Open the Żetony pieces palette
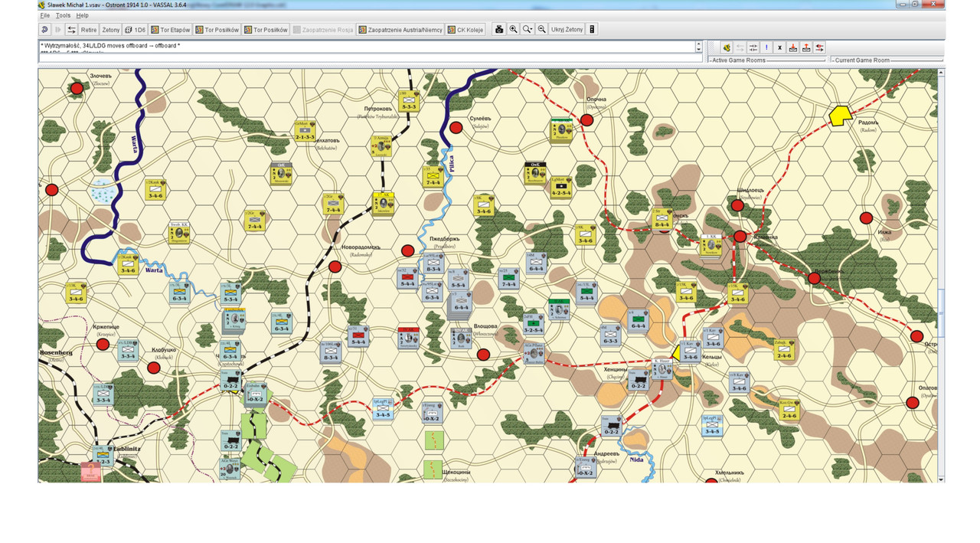 click(x=111, y=30)
